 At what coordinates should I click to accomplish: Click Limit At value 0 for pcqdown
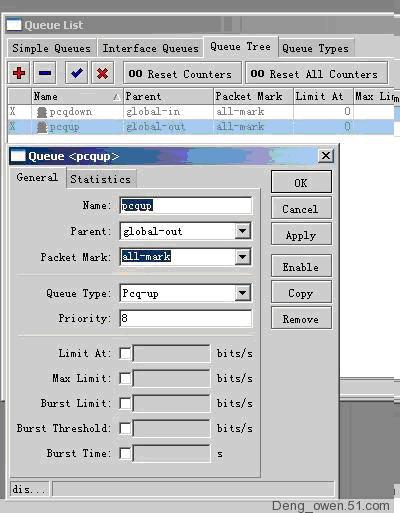tap(347, 111)
